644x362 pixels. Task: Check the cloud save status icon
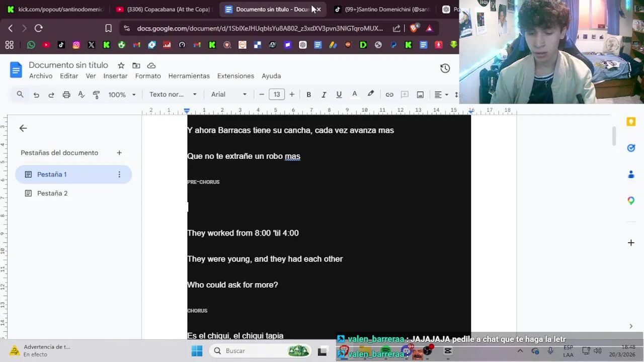(x=151, y=65)
